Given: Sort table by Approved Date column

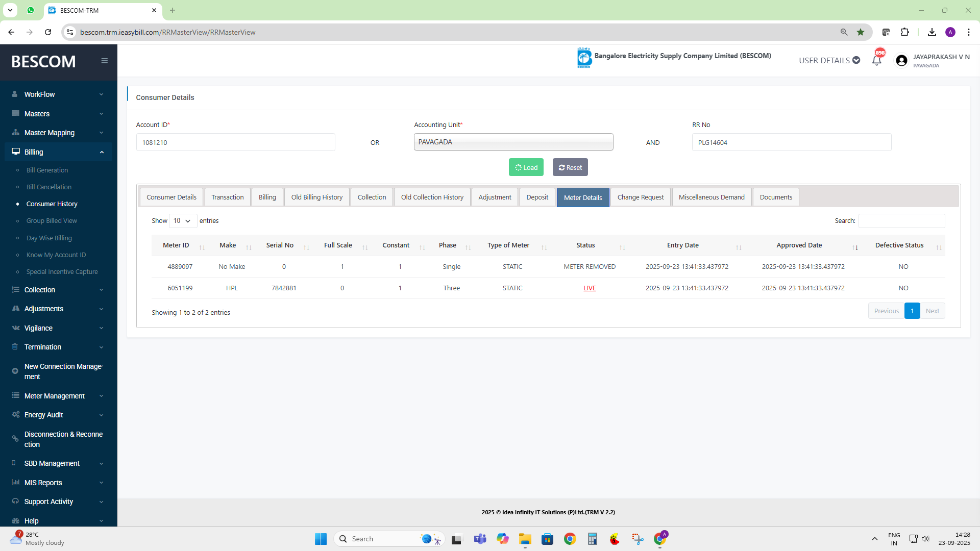Looking at the screenshot, I should [799, 245].
